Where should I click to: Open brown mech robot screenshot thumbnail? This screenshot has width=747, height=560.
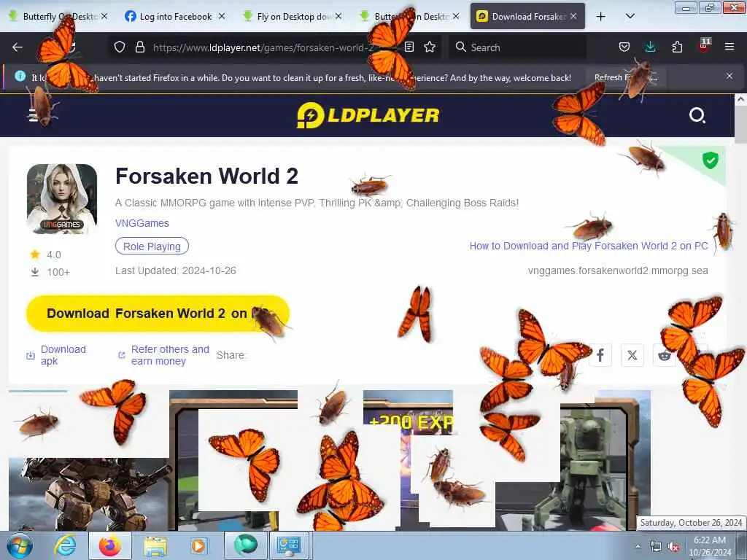tap(88, 494)
